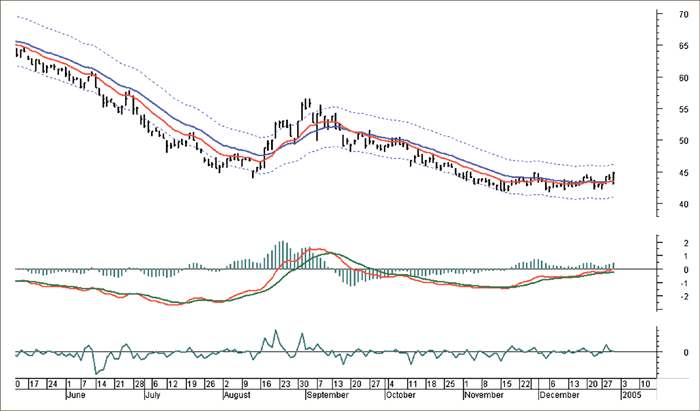The width and height of the screenshot is (700, 411).
Task: Click the October month label
Action: [x=401, y=396]
